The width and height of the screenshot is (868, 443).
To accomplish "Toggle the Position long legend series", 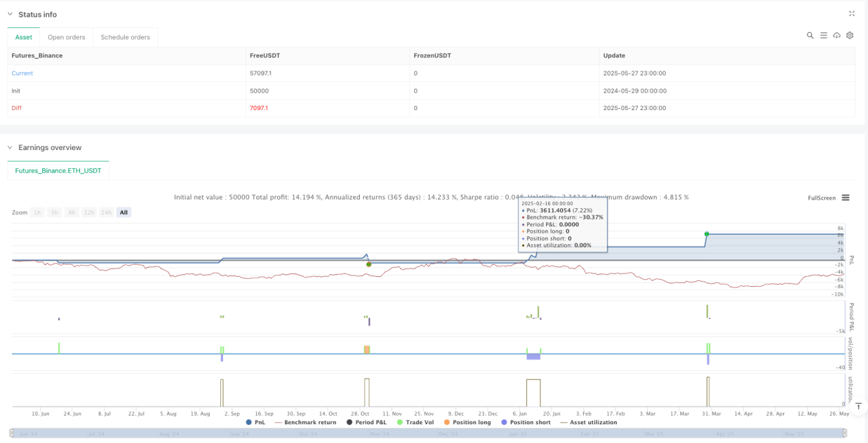I will (467, 422).
